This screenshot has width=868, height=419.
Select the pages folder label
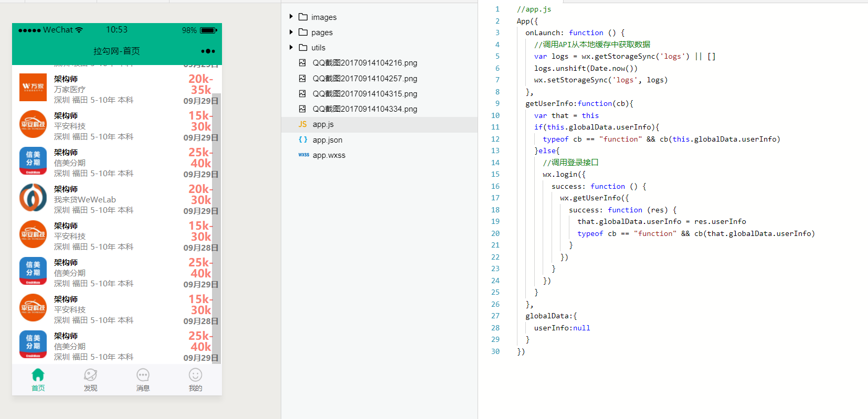(322, 33)
